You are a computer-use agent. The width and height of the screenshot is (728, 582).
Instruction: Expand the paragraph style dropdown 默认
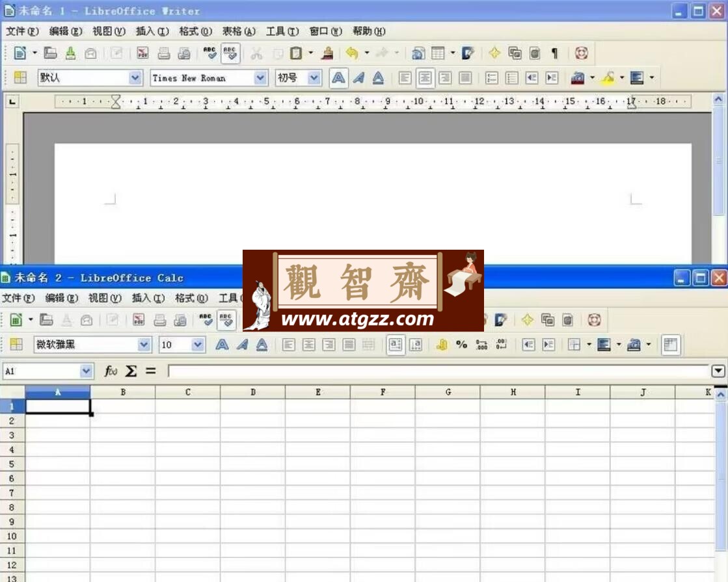coord(135,77)
